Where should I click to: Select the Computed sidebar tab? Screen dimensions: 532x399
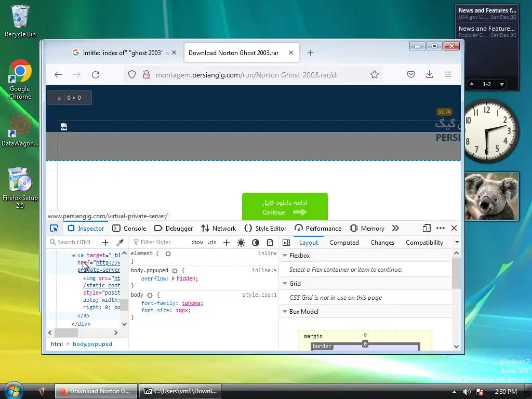click(344, 243)
